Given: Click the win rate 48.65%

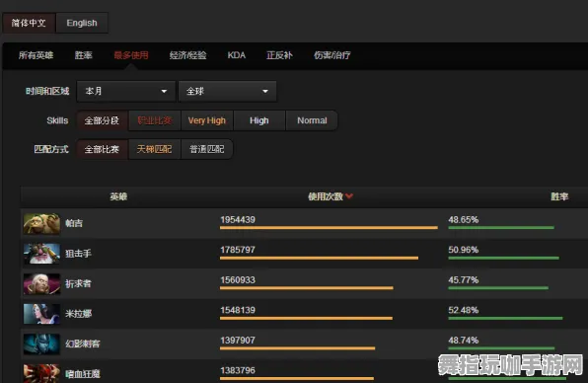Looking at the screenshot, I should pyautogui.click(x=464, y=220).
